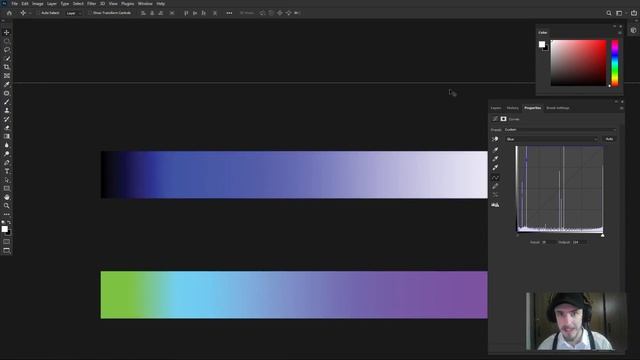The height and width of the screenshot is (360, 640).
Task: Open the screen mode selector
Action: click(x=7, y=251)
